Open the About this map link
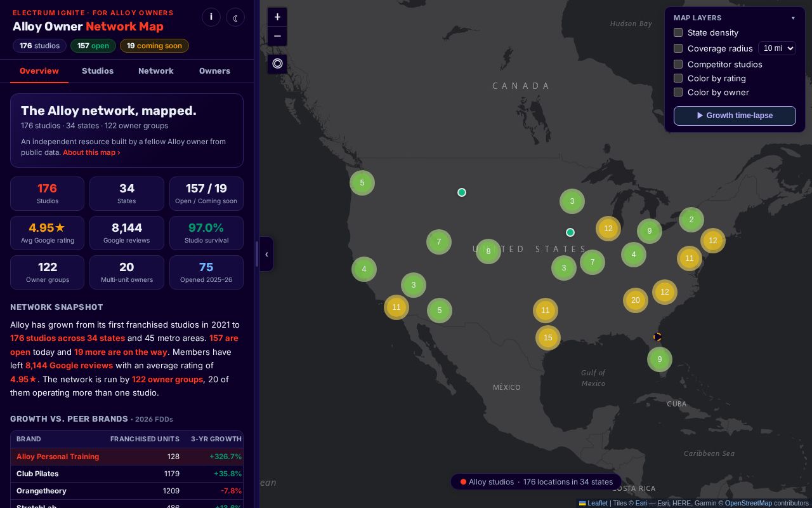The width and height of the screenshot is (812, 508). tap(91, 152)
